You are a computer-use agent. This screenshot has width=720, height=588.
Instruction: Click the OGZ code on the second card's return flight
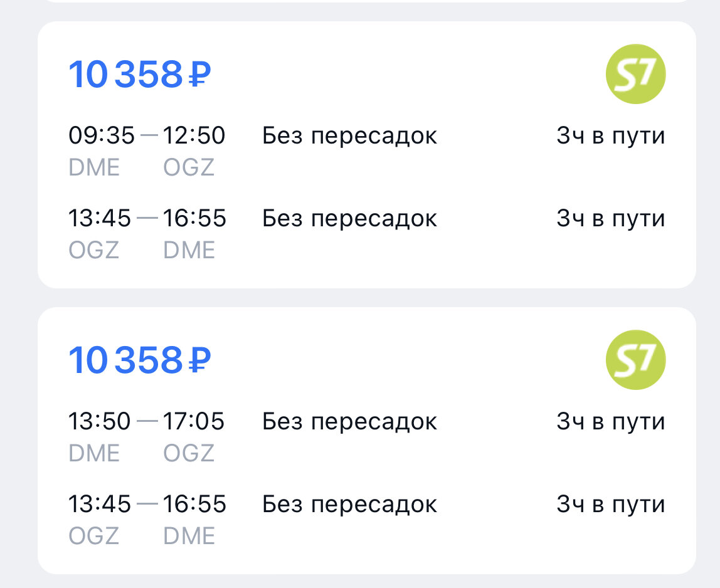(x=95, y=535)
